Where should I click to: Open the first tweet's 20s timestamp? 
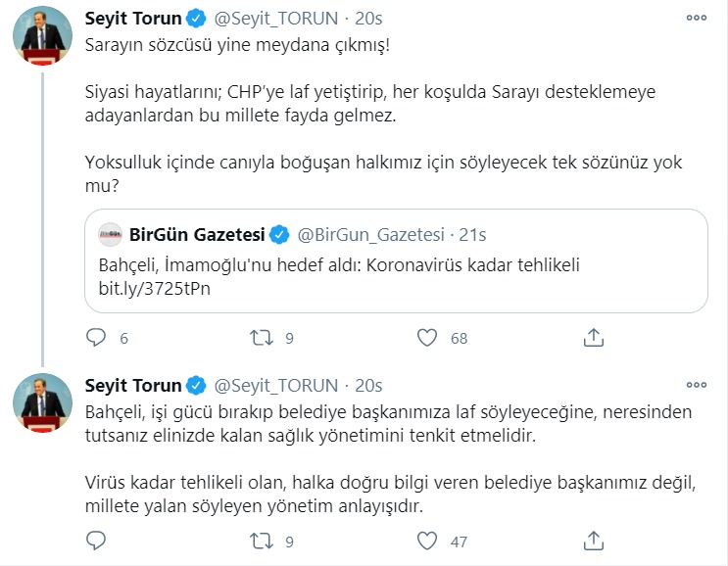pyautogui.click(x=369, y=18)
